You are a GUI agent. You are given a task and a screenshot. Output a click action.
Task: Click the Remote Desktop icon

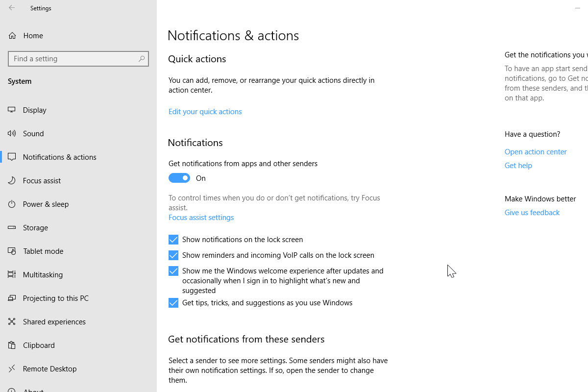tap(12, 368)
